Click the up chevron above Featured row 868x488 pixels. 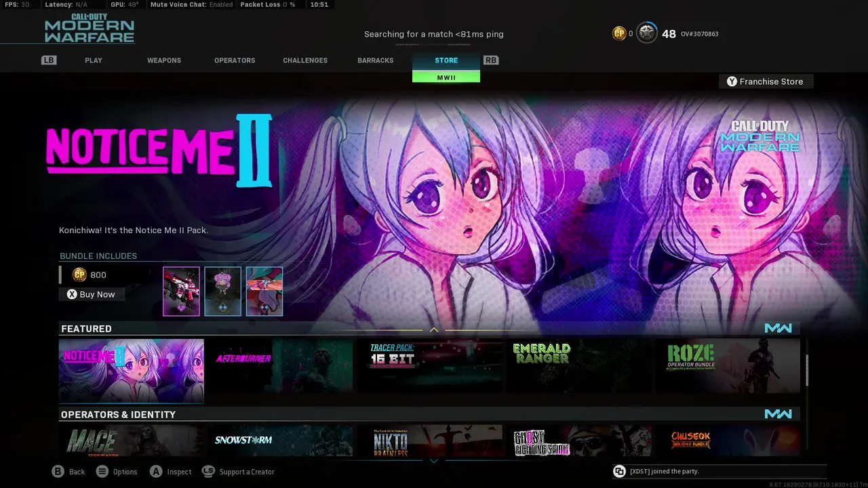[434, 330]
